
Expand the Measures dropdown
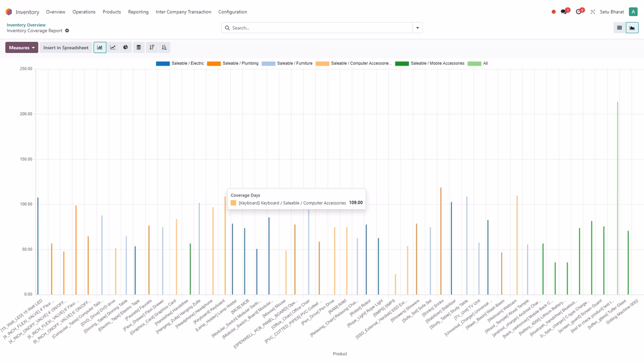(x=22, y=47)
